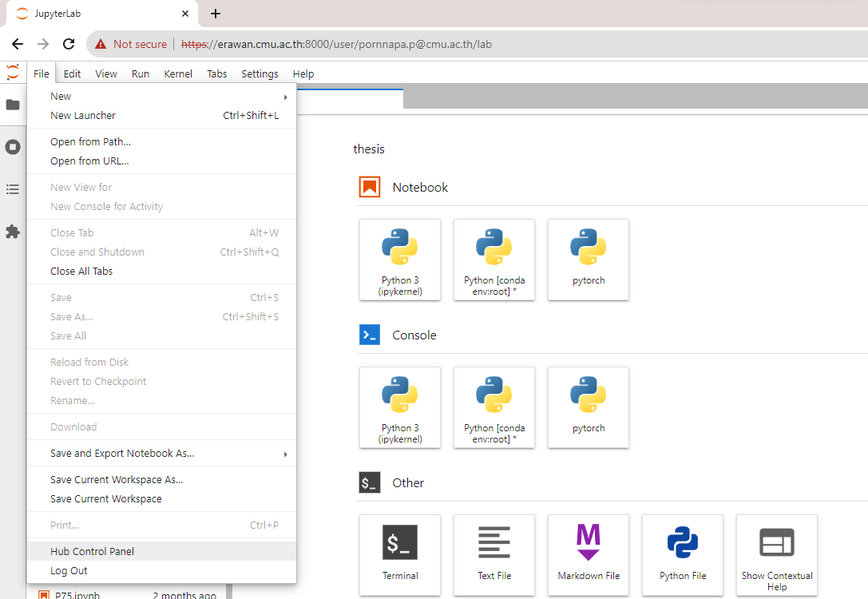
Task: Select Open from Path...
Action: pyautogui.click(x=161, y=141)
